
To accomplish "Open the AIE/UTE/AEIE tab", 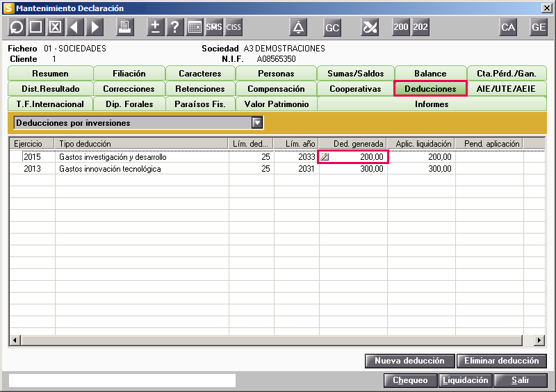I will click(x=507, y=89).
